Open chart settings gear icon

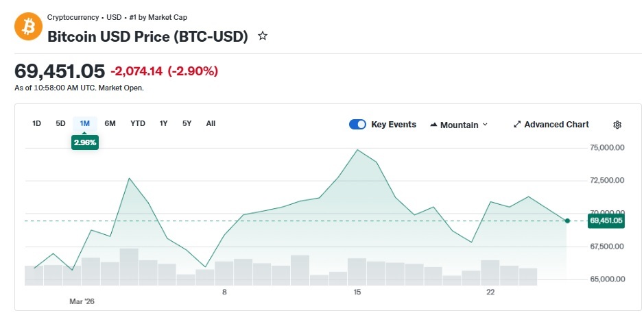coord(617,125)
